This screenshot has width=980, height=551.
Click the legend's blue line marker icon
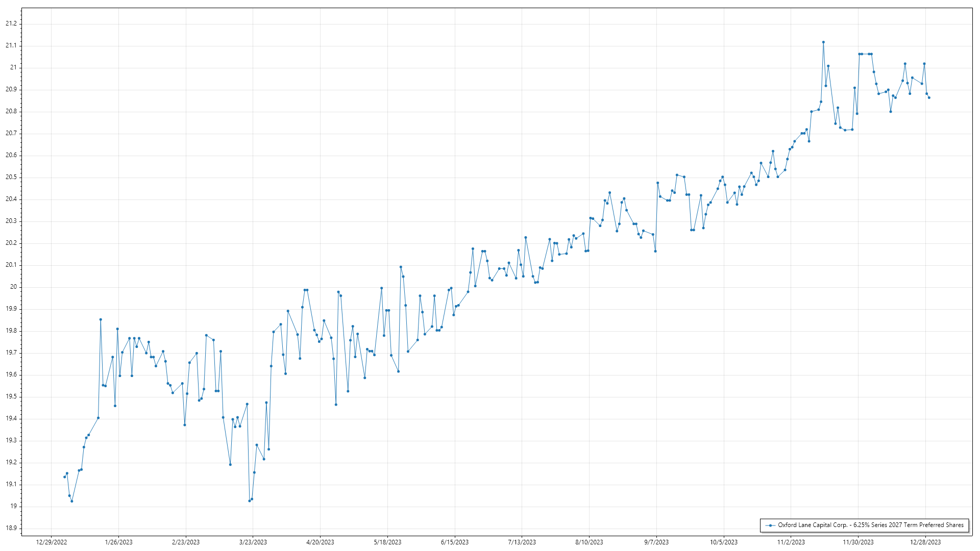click(770, 525)
